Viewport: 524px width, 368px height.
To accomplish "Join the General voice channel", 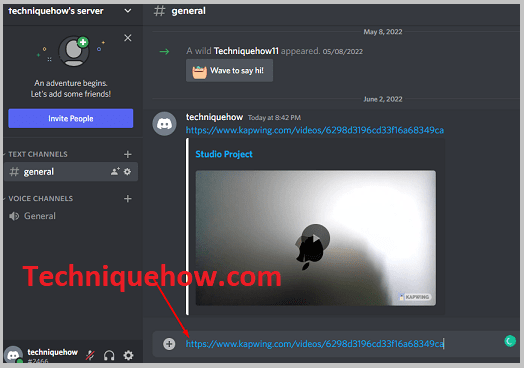I will coord(39,216).
